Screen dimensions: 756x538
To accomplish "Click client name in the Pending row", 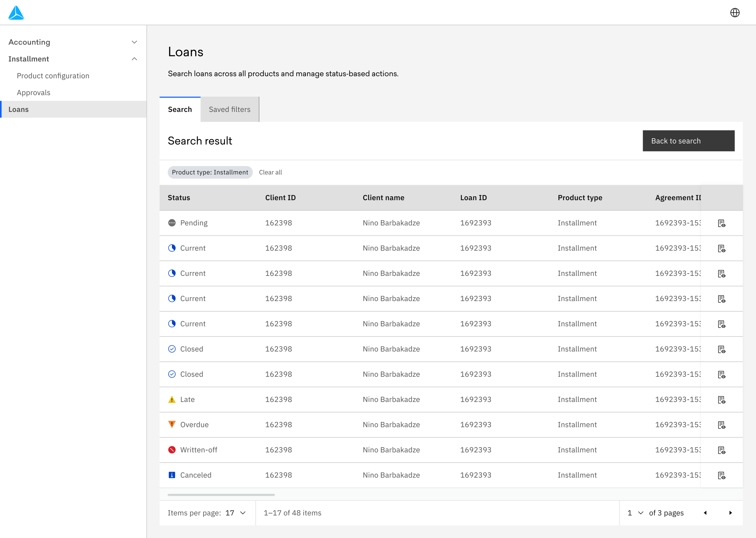I will coord(391,223).
